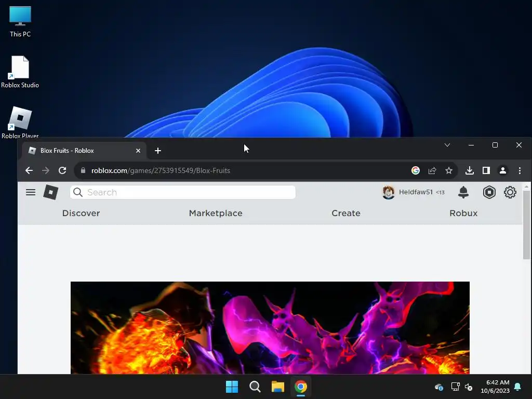Click the Blox Fruits game banner image

[x=270, y=328]
